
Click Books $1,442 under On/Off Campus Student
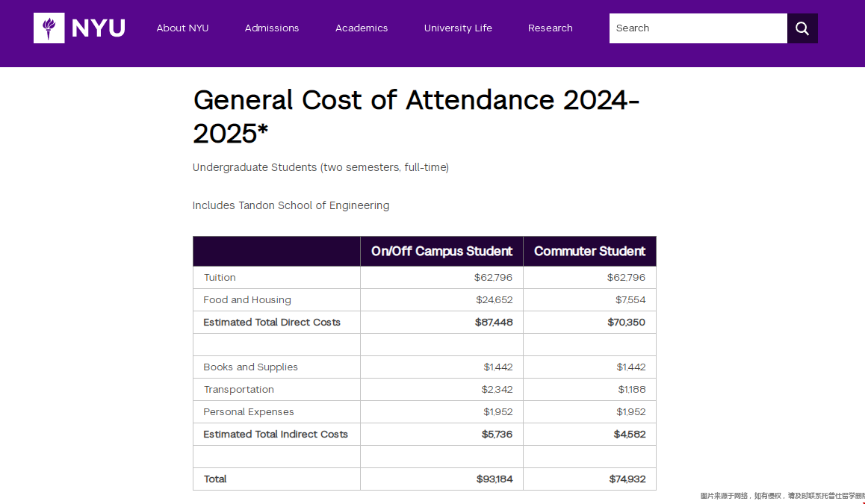[498, 367]
